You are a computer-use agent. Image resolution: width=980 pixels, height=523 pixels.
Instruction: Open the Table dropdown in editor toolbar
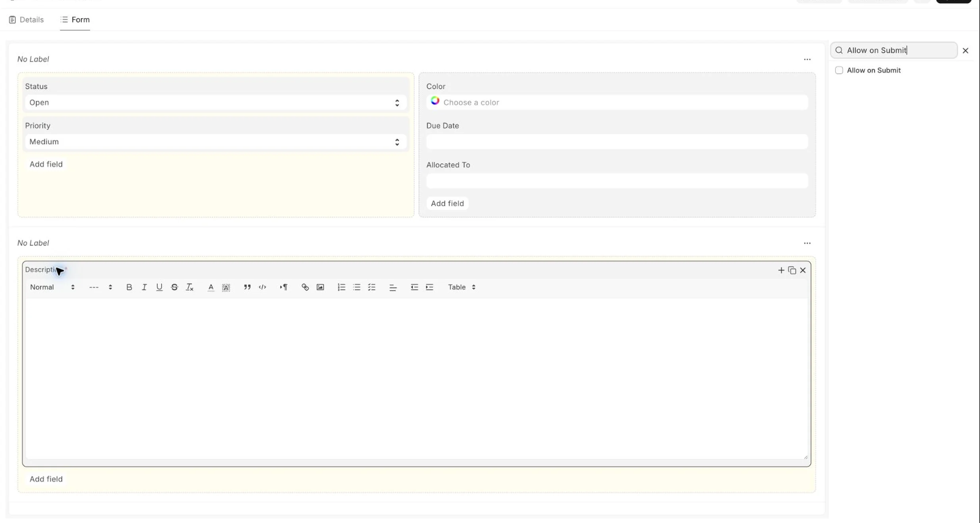462,287
